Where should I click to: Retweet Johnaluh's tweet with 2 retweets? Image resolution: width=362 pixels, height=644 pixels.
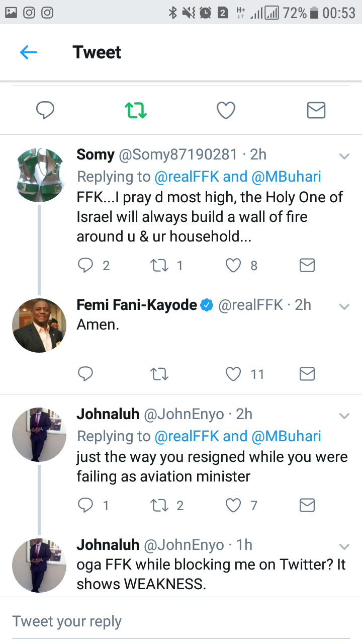pos(159,505)
